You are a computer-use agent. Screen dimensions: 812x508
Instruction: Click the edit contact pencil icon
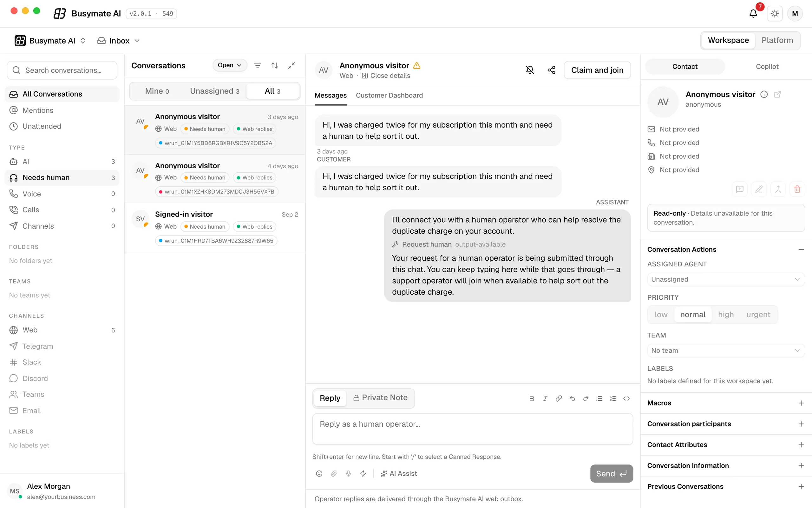pos(759,189)
